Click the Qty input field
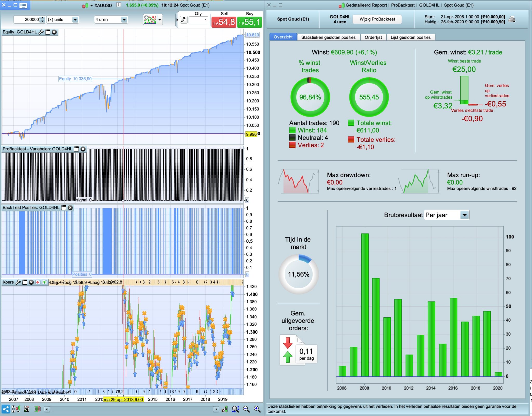This screenshot has height=416, width=532. pyautogui.click(x=198, y=20)
